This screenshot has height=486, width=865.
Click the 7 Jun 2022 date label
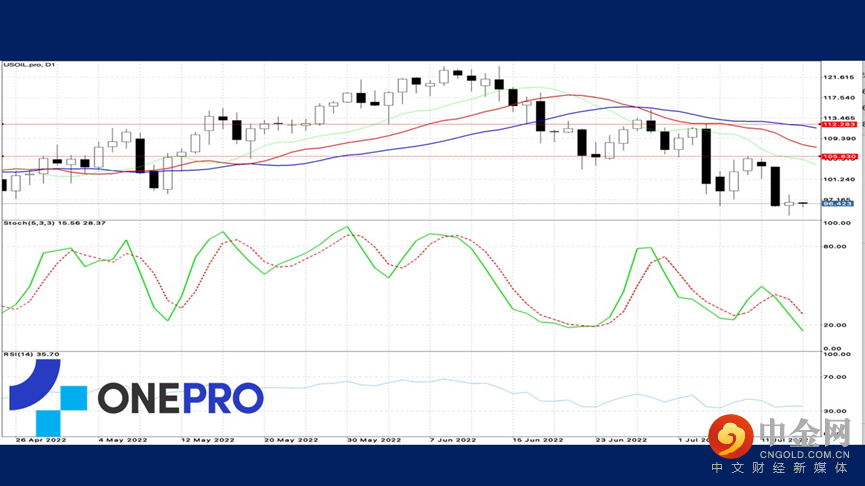(452, 440)
